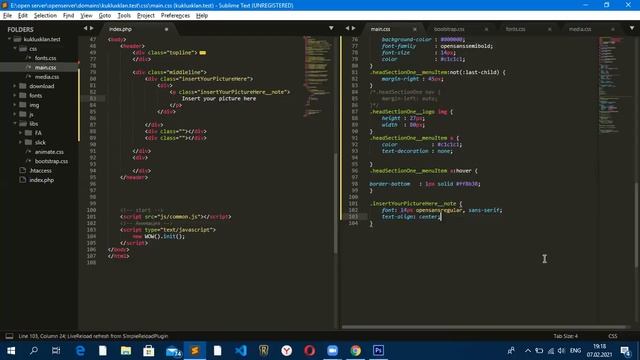Open the View menu
Image resolution: width=640 pixels, height=360 pixels.
tap(86, 16)
